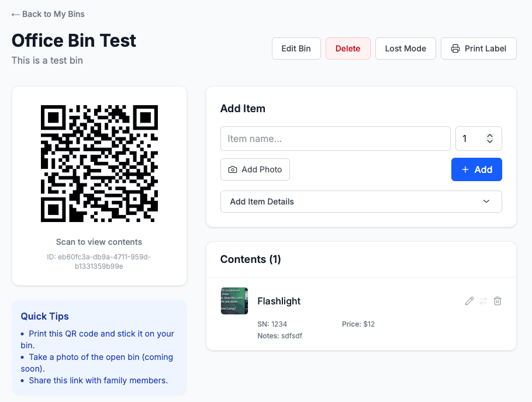The height and width of the screenshot is (402, 532).
Task: Transfer Flashlight to another bin
Action: [483, 300]
